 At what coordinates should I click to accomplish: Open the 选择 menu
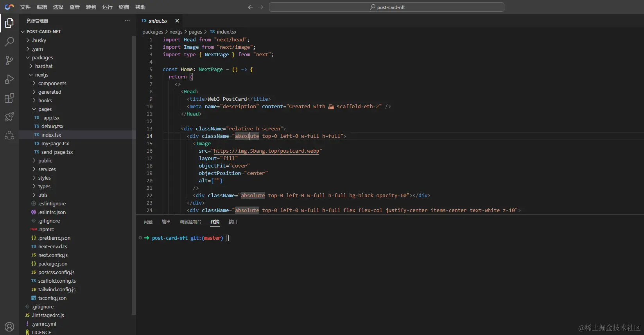58,7
